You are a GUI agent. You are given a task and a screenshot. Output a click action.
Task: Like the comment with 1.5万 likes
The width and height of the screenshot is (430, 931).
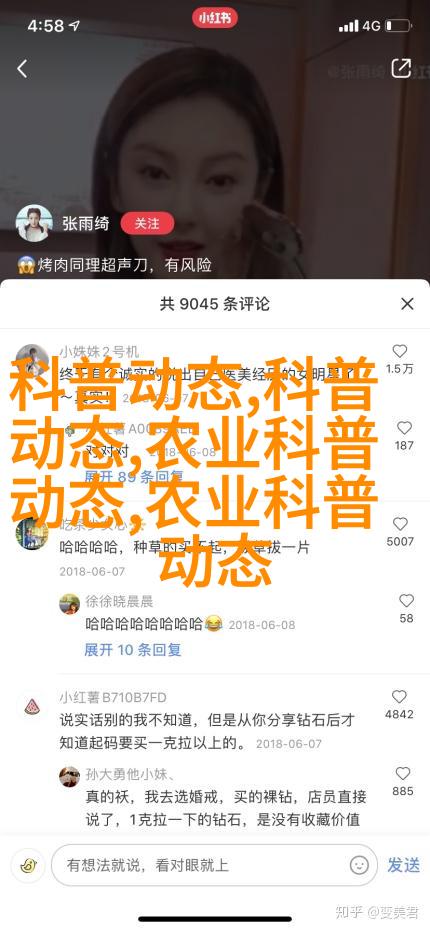click(400, 351)
